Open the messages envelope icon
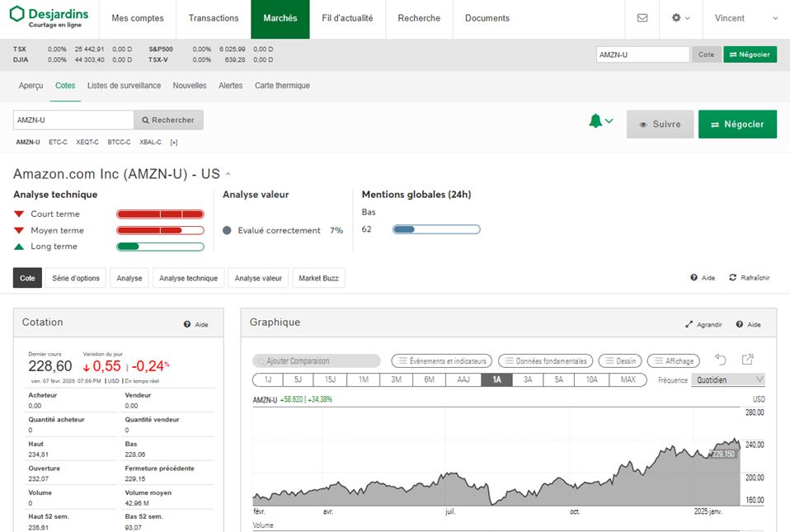Image resolution: width=790 pixels, height=532 pixels. [642, 18]
